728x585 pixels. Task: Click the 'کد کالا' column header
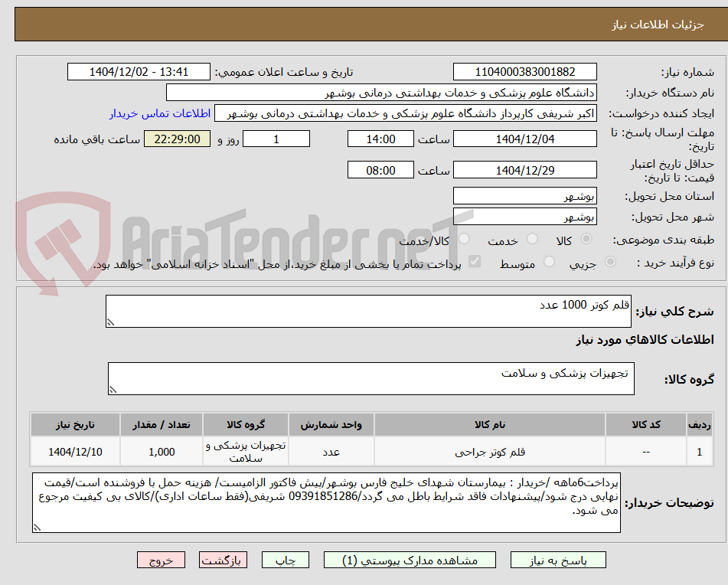[646, 425]
